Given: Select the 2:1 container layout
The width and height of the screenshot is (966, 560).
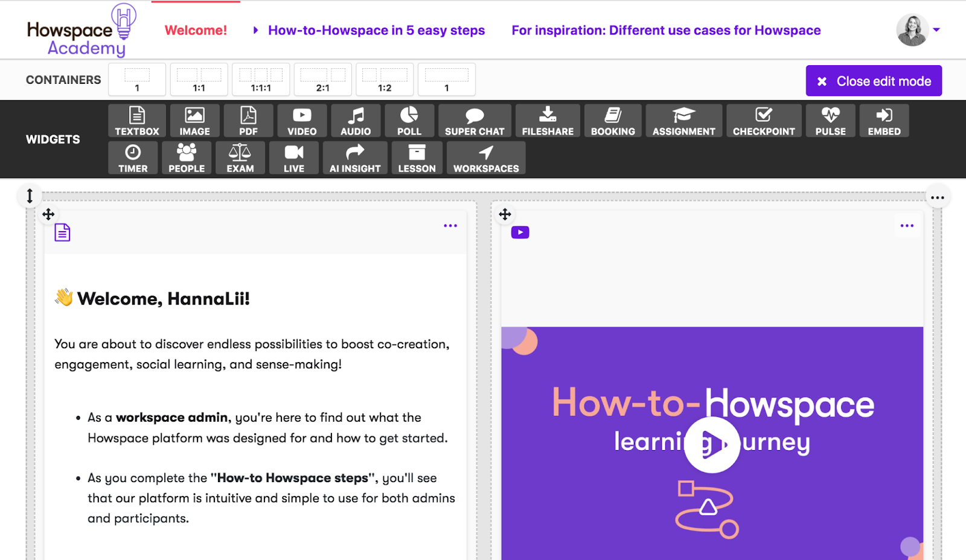Looking at the screenshot, I should coord(323,80).
